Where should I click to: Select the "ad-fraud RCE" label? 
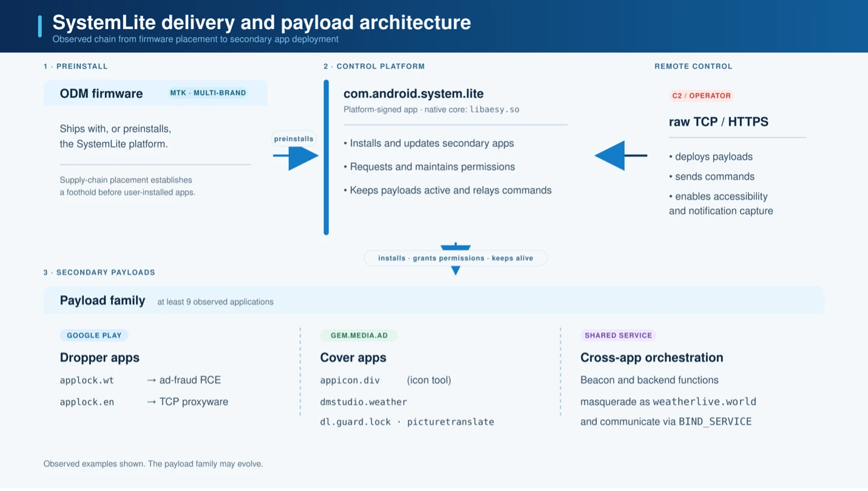coord(190,381)
